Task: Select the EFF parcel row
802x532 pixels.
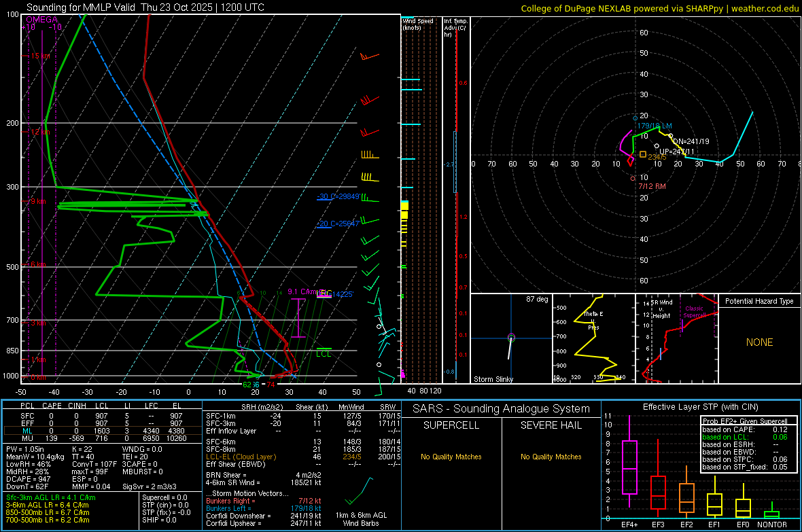Action: point(103,423)
